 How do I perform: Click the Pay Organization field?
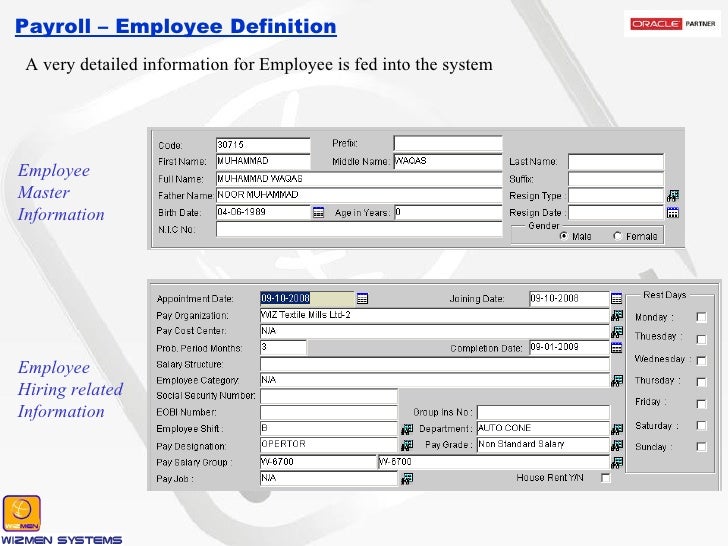coord(435,315)
